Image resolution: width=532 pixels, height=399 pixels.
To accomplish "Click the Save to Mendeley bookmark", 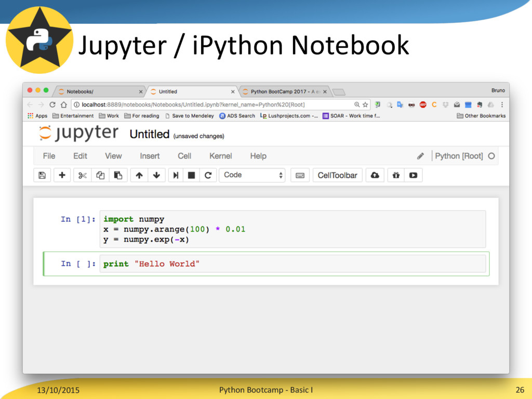I will (189, 116).
